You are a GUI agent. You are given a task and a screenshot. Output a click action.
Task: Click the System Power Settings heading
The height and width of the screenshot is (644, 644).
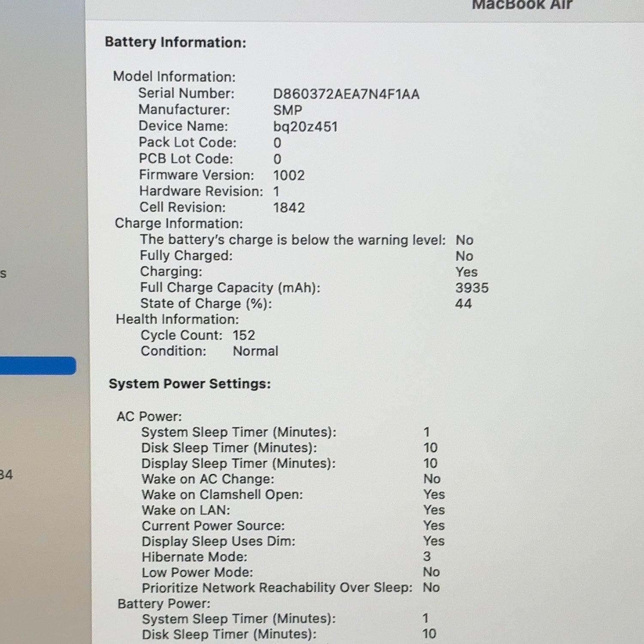coord(190,383)
